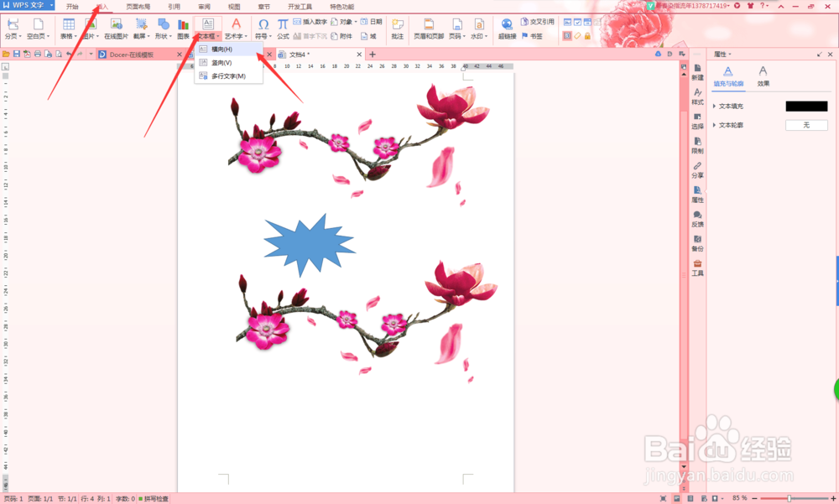The height and width of the screenshot is (504, 839).
Task: Expand 文本轮廓 (Text Outline) options
Action: [x=713, y=124]
